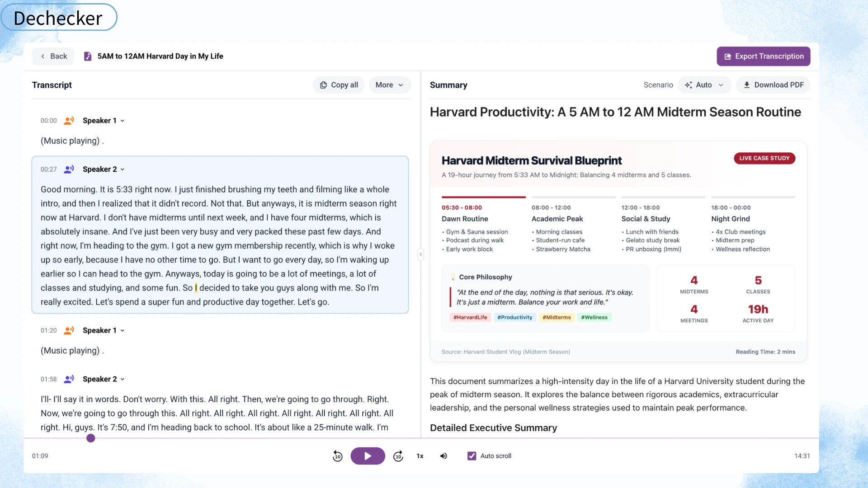Uncheck the Auto scroll checkbox
Image resolution: width=868 pixels, height=488 pixels.
click(472, 456)
